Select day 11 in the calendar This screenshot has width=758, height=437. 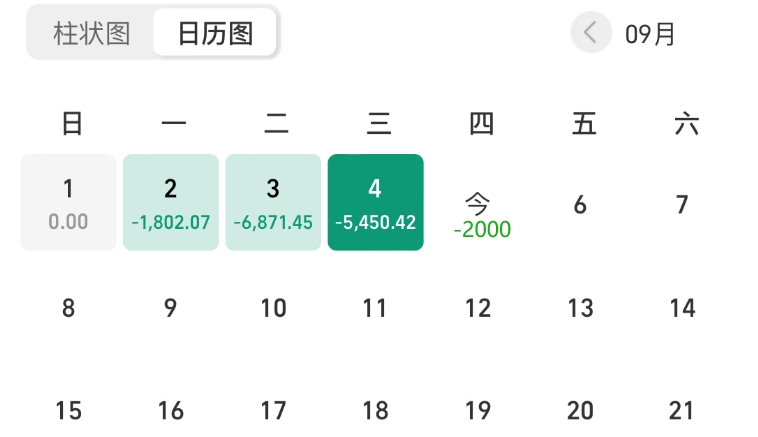(x=375, y=308)
